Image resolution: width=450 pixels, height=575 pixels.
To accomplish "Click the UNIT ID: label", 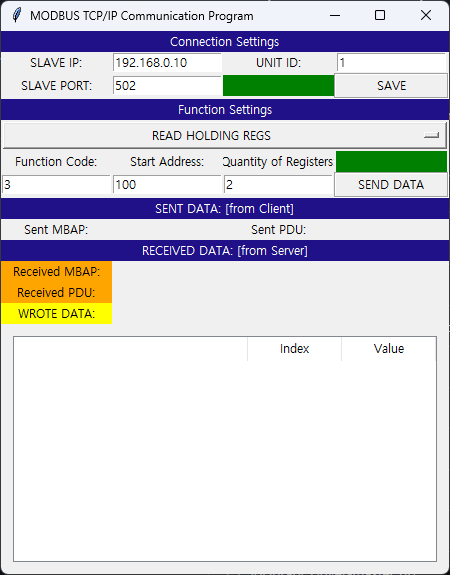I will pyautogui.click(x=278, y=63).
